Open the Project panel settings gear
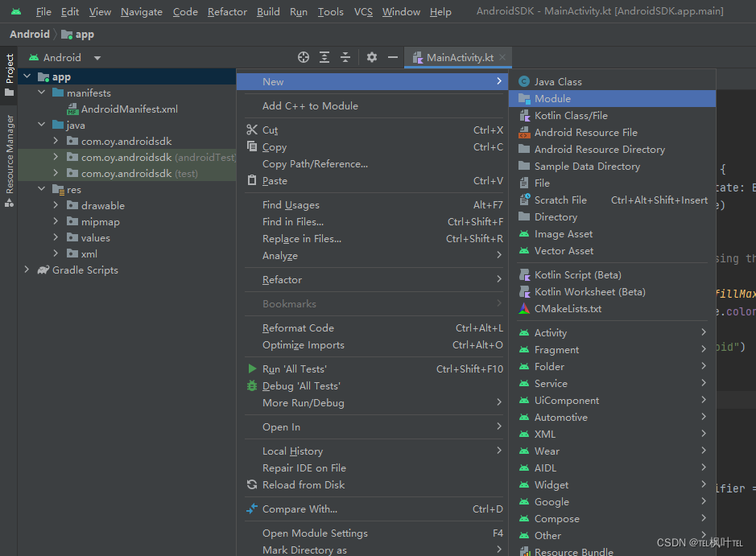Viewport: 756px width, 556px height. 371,57
